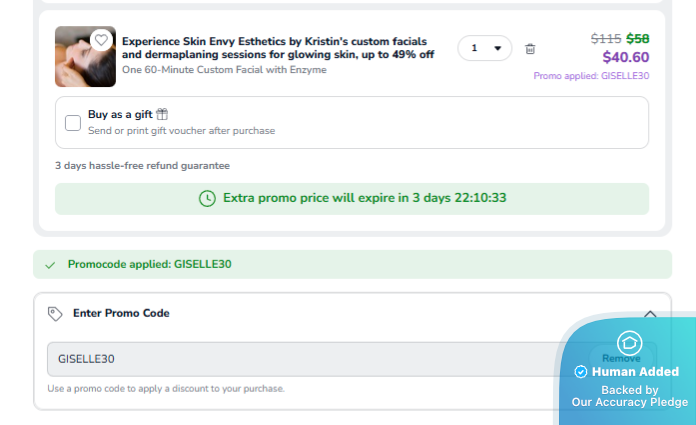This screenshot has height=425, width=696.
Task: Remove the applied promo code
Action: pos(621,358)
